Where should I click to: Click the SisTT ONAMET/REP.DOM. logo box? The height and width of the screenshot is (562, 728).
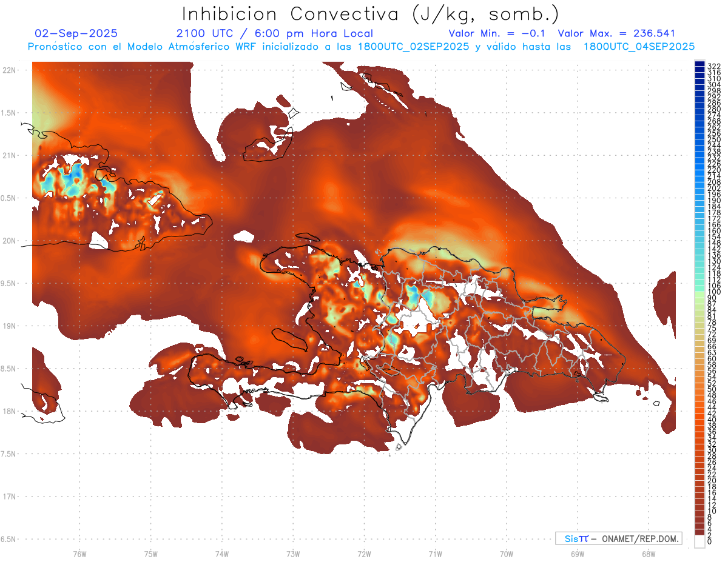point(618,538)
